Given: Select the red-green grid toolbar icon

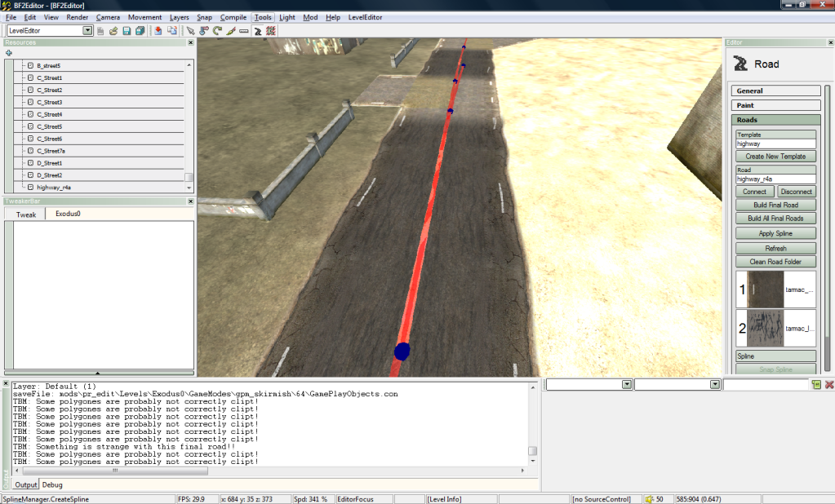Looking at the screenshot, I should pos(271,31).
